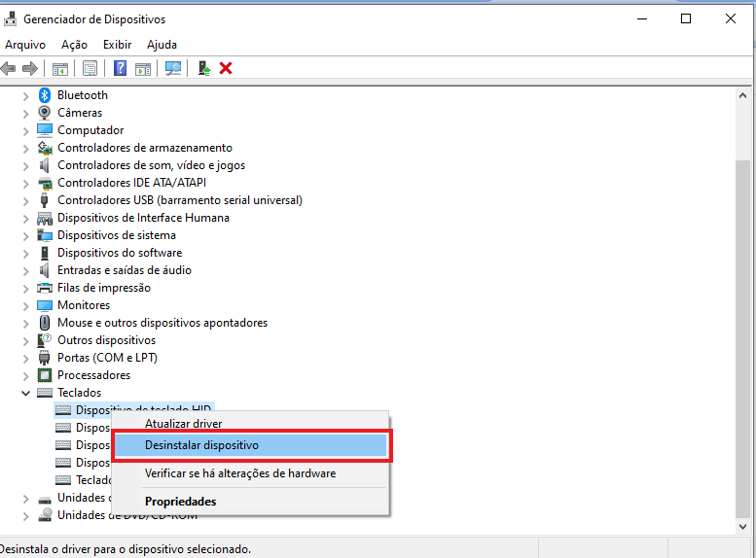Click the Mouse e outros dispositivos icon
The image size is (756, 558).
pos(45,323)
